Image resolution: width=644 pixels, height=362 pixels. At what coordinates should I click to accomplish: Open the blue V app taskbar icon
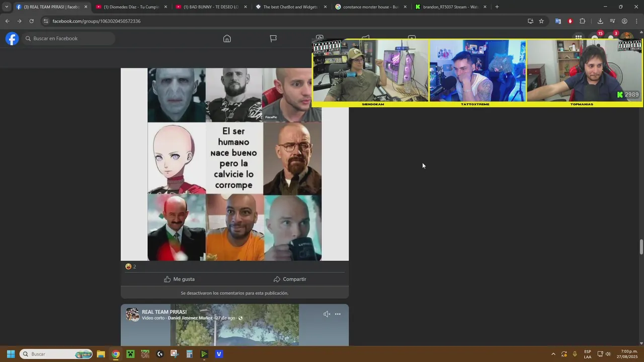pos(219,354)
